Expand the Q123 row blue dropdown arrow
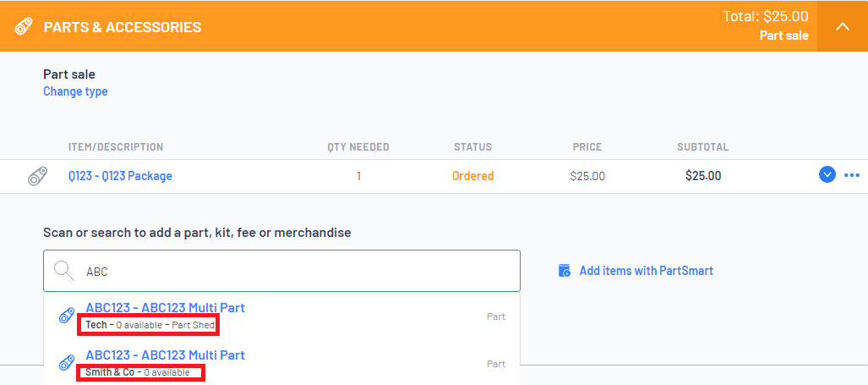868x385 pixels. [827, 176]
